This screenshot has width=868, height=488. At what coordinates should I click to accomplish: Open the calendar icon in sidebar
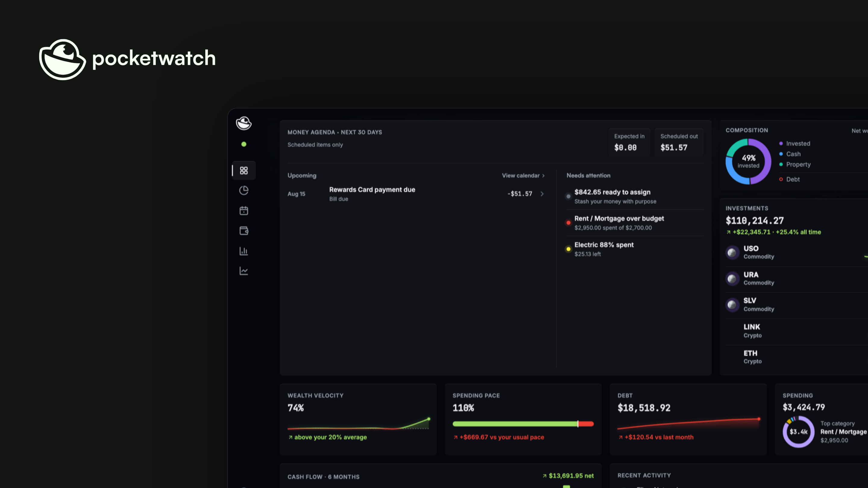(x=244, y=211)
